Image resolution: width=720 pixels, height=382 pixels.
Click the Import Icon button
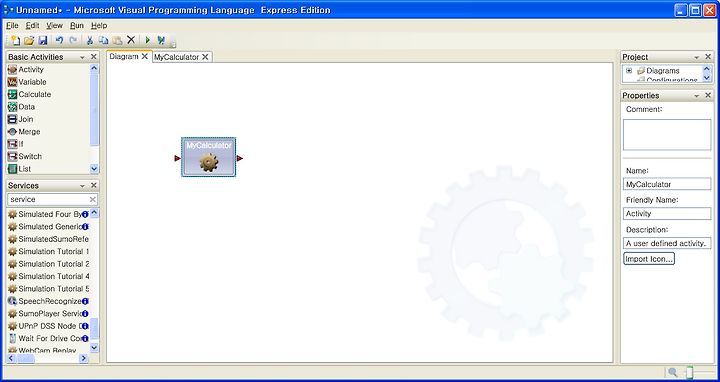tap(649, 259)
